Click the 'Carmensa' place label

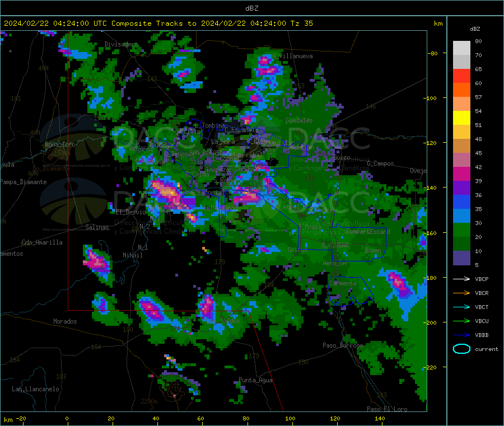343,283
